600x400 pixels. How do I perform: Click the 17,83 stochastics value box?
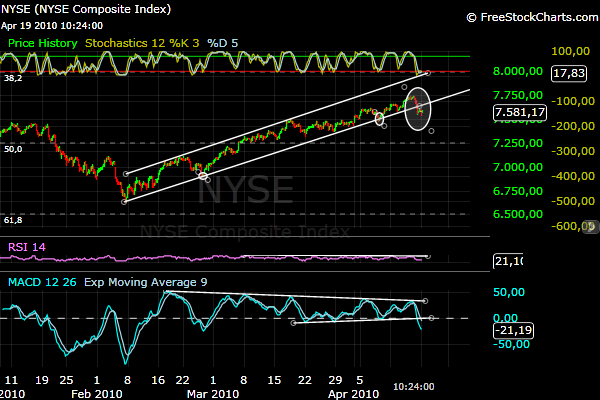click(569, 73)
